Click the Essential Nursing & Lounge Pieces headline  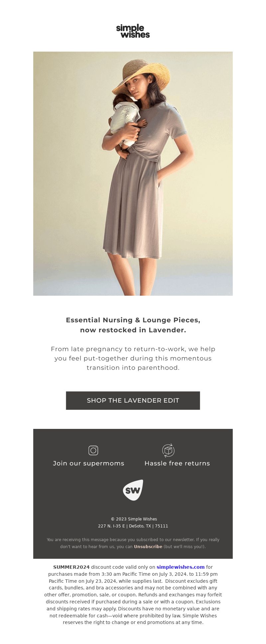click(133, 320)
